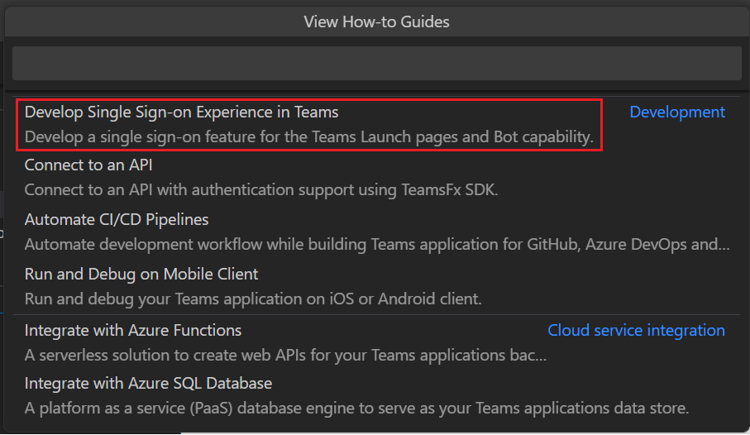Click description about GitHub, Azure DevOps workflow
This screenshot has width=750, height=435.
[377, 245]
